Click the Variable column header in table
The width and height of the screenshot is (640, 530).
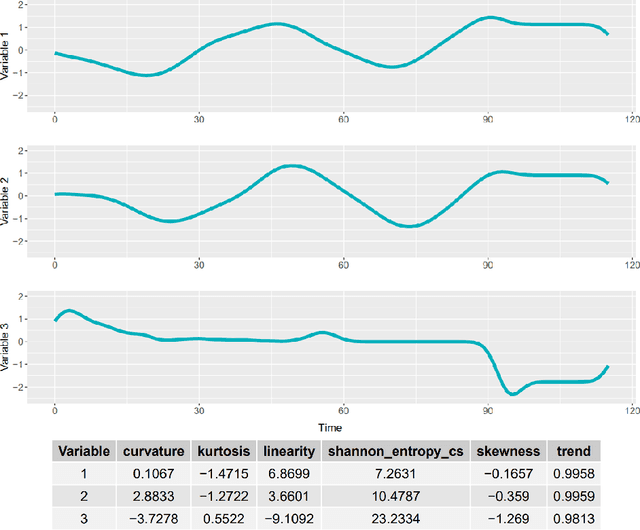[83, 452]
